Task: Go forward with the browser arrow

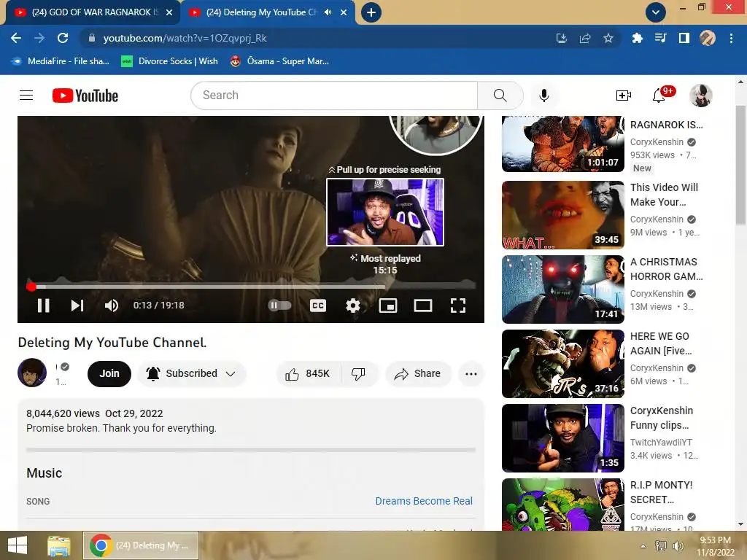Action: [x=39, y=38]
